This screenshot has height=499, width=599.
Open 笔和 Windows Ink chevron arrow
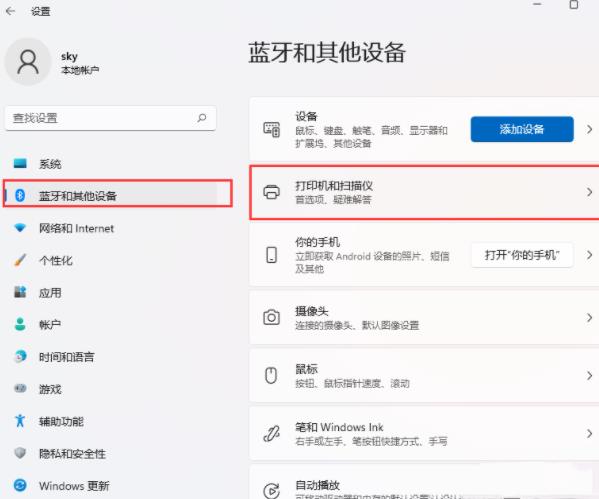(589, 434)
